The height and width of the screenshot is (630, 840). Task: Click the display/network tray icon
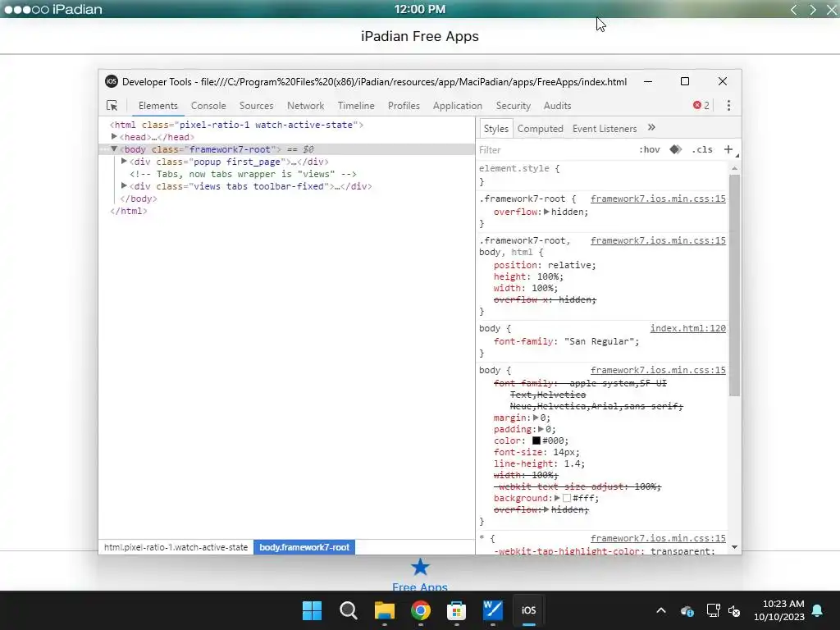(x=713, y=610)
